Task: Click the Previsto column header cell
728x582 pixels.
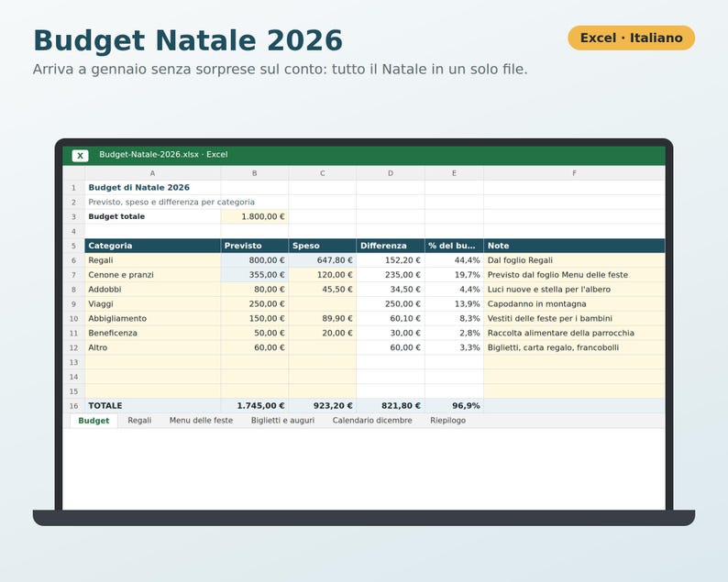Action: (x=254, y=246)
